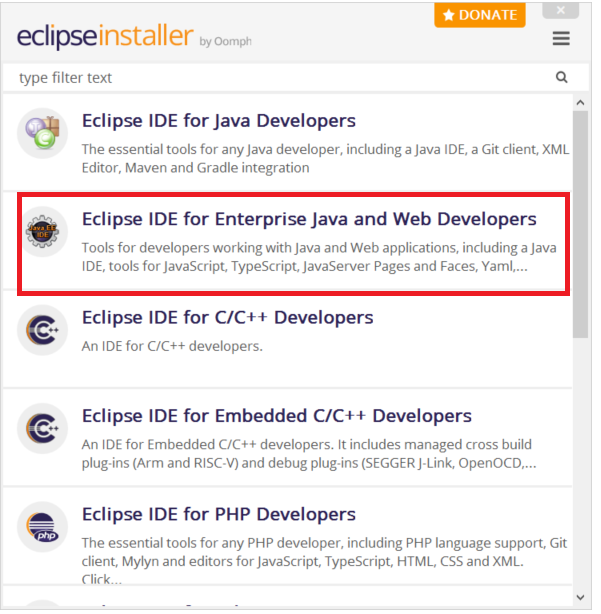
Task: Click the PHP Developers package icon
Action: click(43, 527)
